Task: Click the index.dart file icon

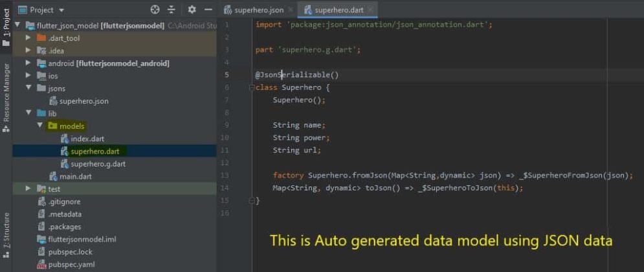Action: [x=64, y=139]
